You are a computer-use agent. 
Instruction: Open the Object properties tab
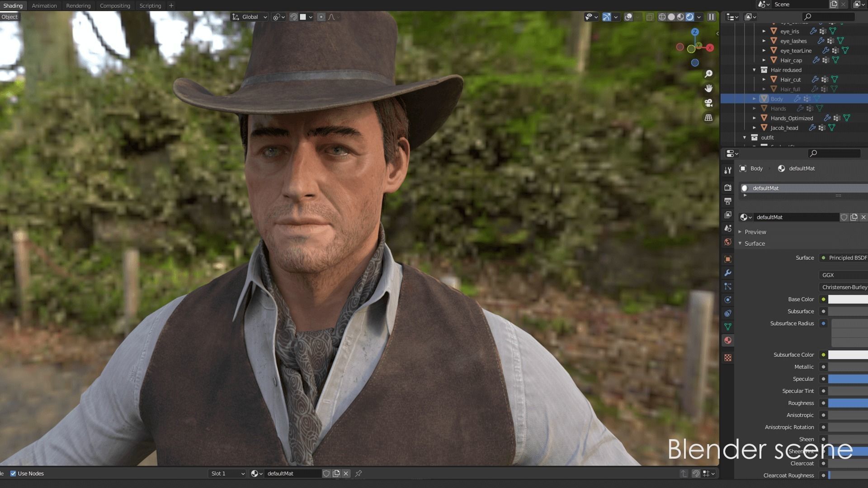point(728,259)
